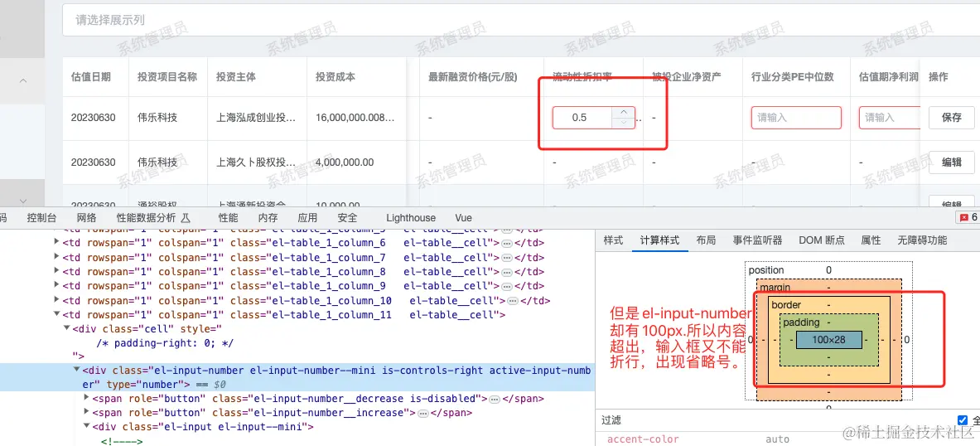Click the 请输入 field under 行业分类PE中位数
The width and height of the screenshot is (980, 446).
click(x=796, y=118)
